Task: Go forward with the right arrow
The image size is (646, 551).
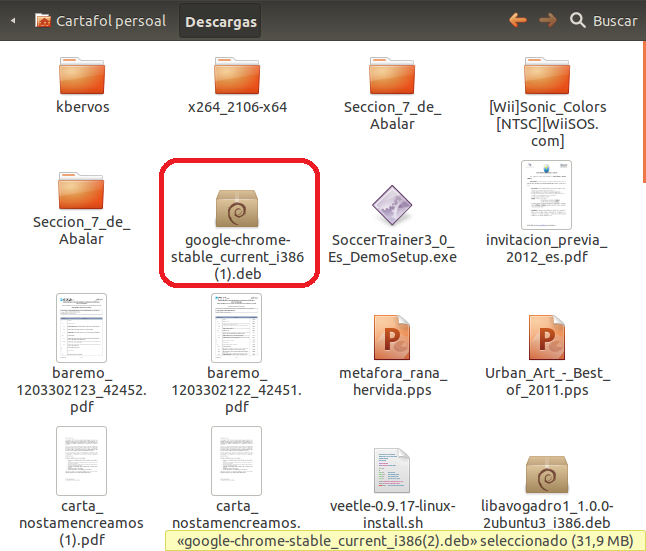Action: (547, 20)
